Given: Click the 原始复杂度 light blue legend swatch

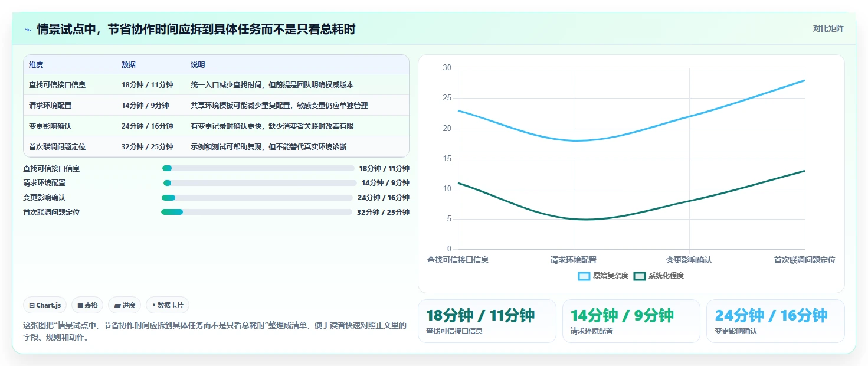Looking at the screenshot, I should coord(584,276).
